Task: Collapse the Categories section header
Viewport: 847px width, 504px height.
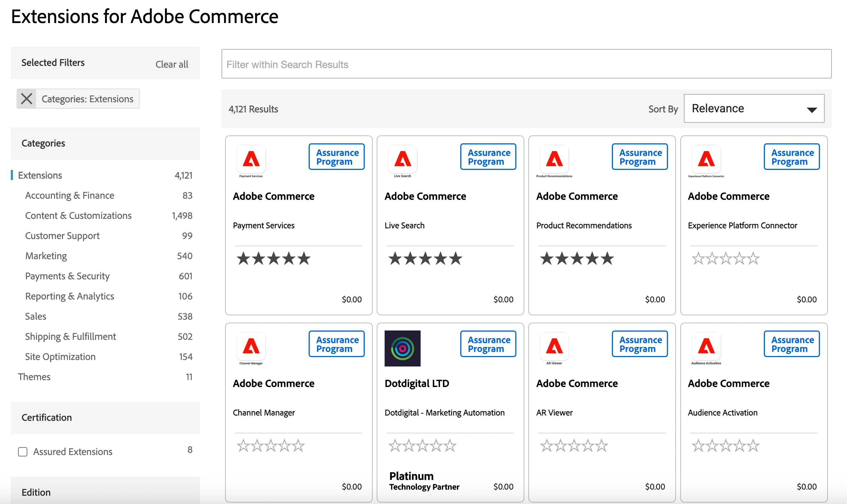Action: [x=105, y=143]
